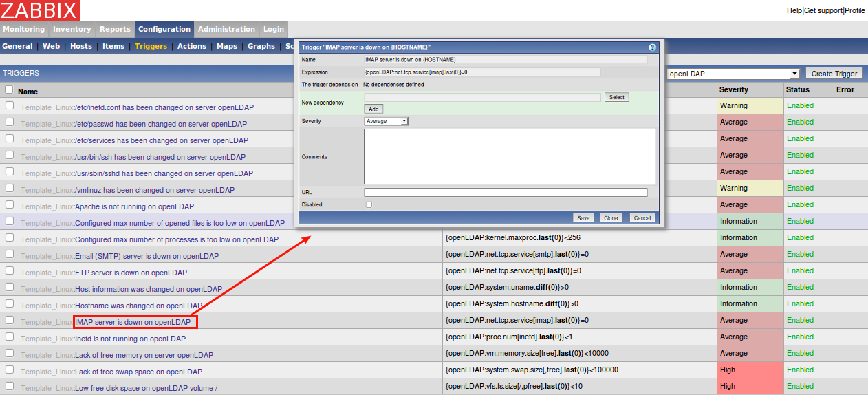Open the Administration tab
The height and width of the screenshot is (395, 868).
[226, 29]
